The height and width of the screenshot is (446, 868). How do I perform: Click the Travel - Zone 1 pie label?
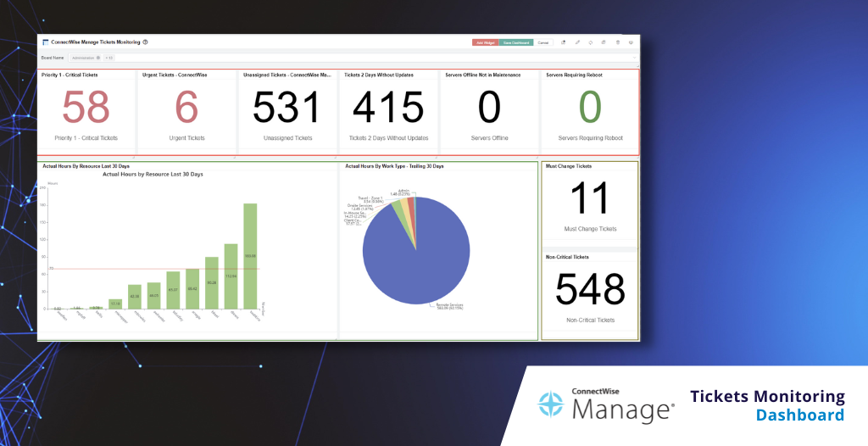coord(370,199)
